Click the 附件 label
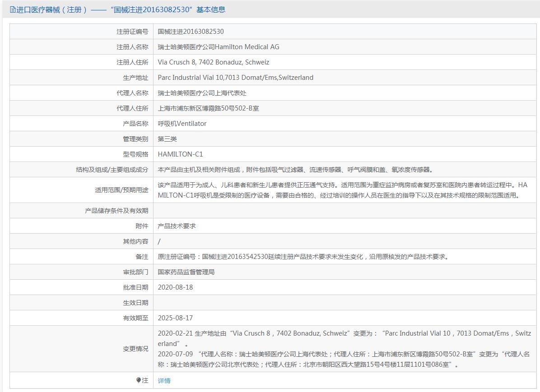The height and width of the screenshot is (392, 540). tap(142, 226)
